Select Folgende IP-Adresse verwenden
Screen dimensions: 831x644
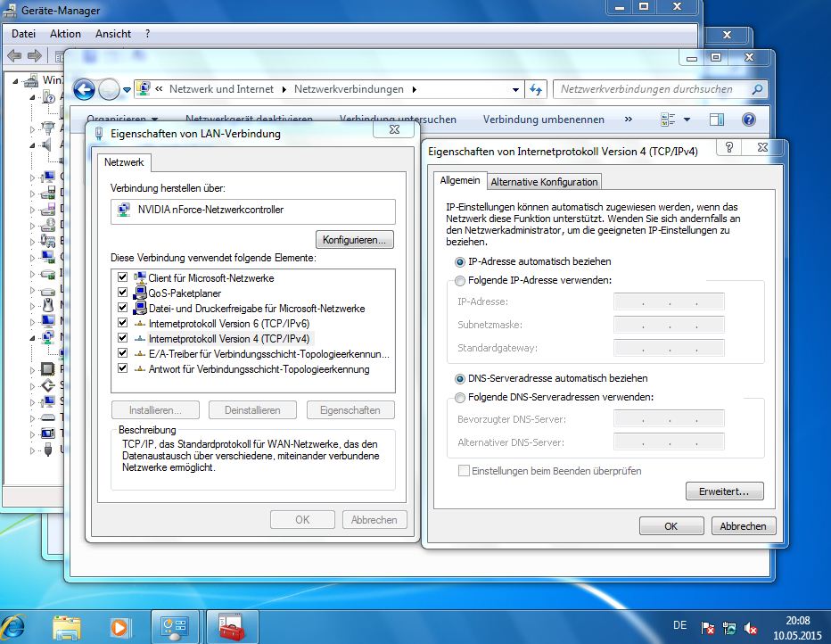tap(460, 280)
